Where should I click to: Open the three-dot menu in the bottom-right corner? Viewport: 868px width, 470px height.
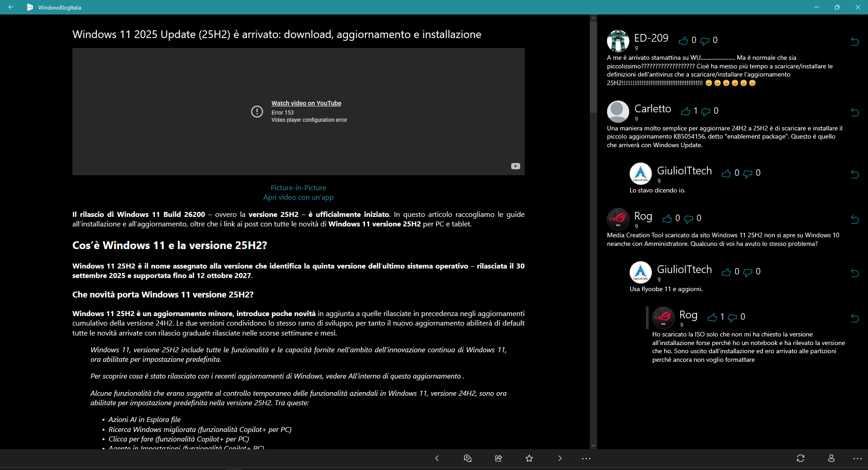pos(858,458)
